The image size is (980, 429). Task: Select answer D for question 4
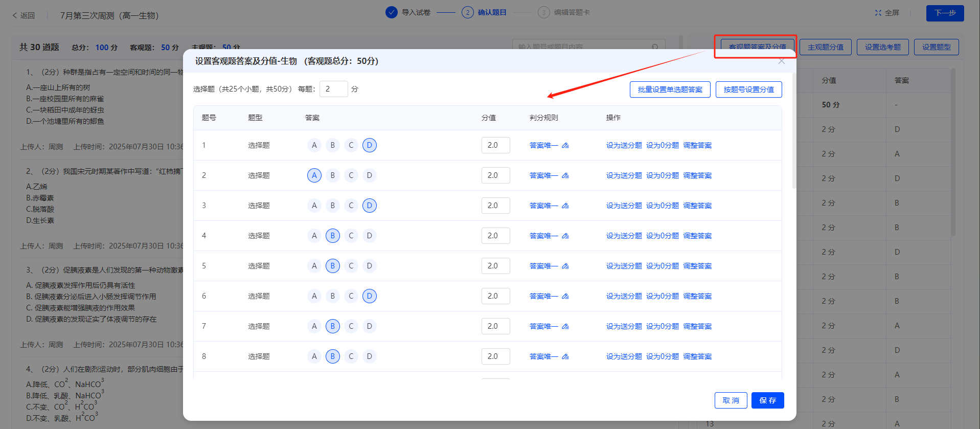[x=370, y=236]
